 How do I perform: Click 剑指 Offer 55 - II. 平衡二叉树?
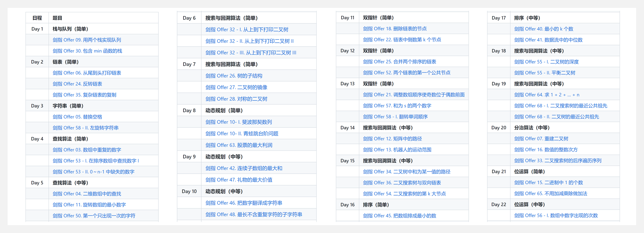click(545, 73)
